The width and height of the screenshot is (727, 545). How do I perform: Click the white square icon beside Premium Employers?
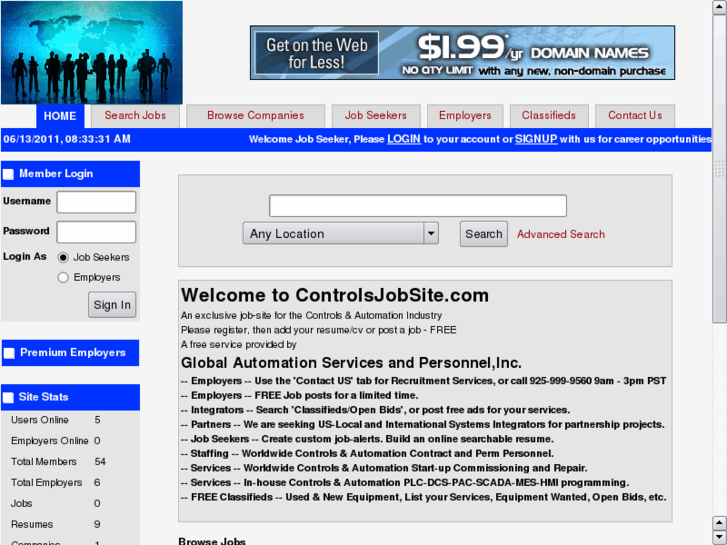pos(9,353)
